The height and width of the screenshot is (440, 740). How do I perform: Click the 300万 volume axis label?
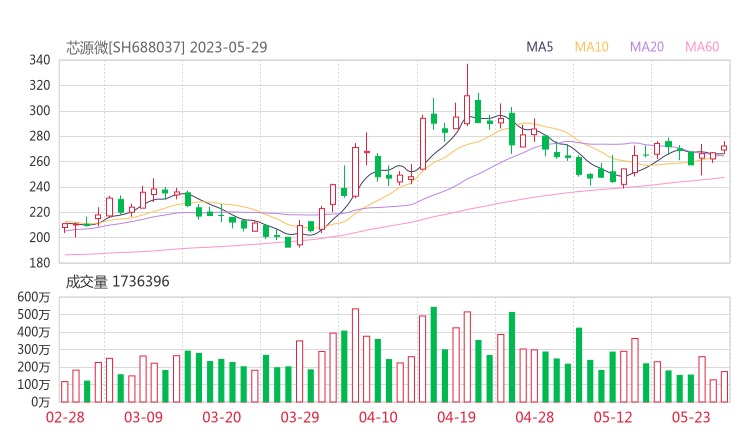(x=34, y=350)
